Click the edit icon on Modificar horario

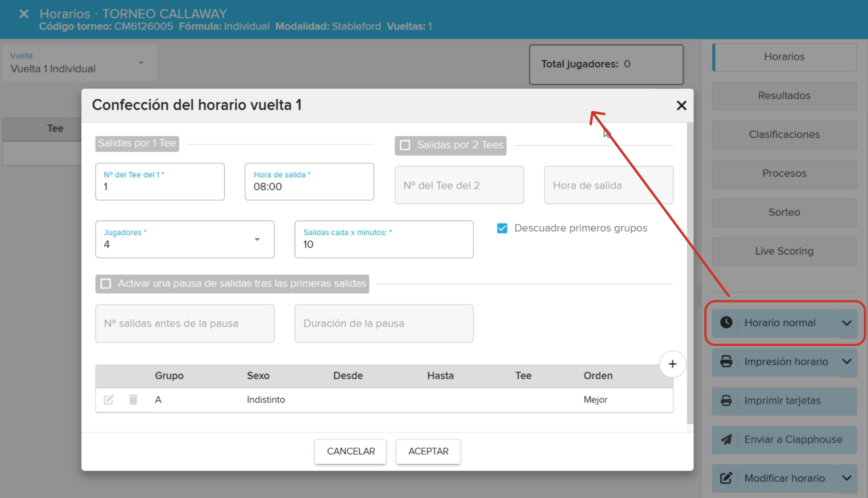coord(726,478)
